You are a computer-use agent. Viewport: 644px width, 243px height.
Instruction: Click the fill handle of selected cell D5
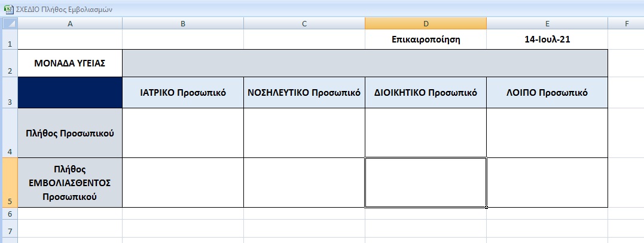coord(486,207)
